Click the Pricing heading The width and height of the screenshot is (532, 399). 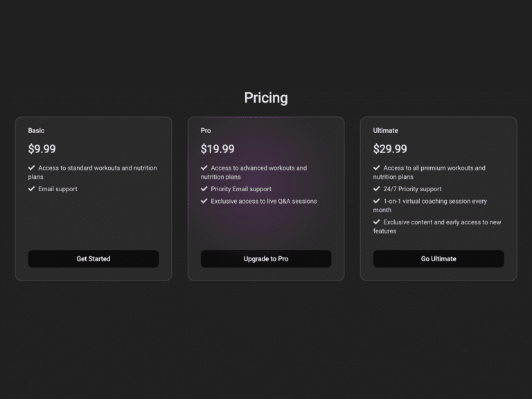pos(266,98)
